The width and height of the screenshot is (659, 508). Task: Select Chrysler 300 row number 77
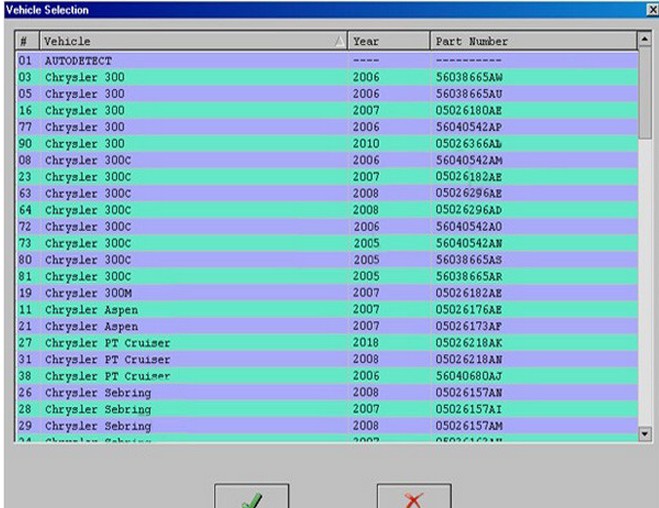click(327, 127)
